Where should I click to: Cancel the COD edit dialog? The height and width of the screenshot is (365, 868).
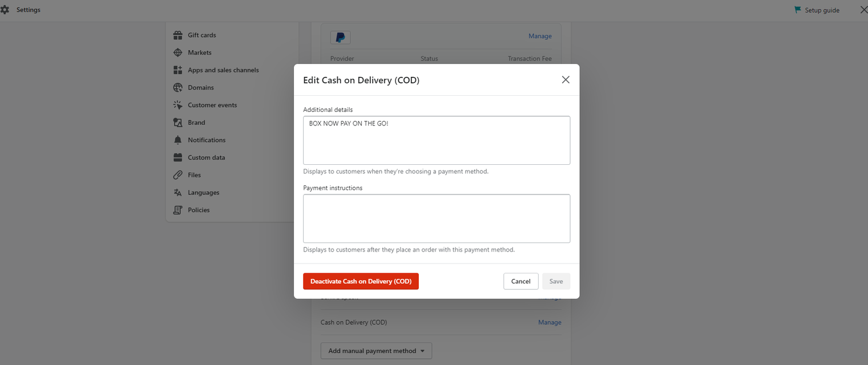(520, 281)
